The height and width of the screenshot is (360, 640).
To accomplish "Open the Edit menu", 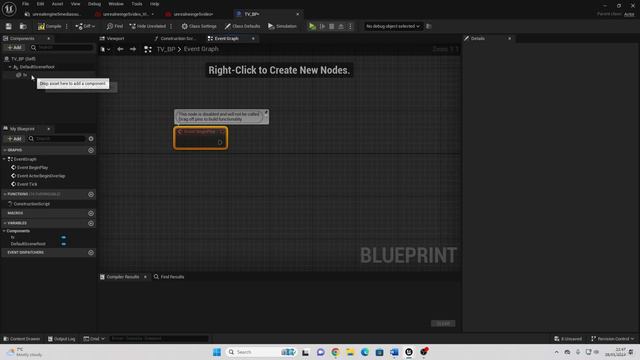I will [40, 4].
